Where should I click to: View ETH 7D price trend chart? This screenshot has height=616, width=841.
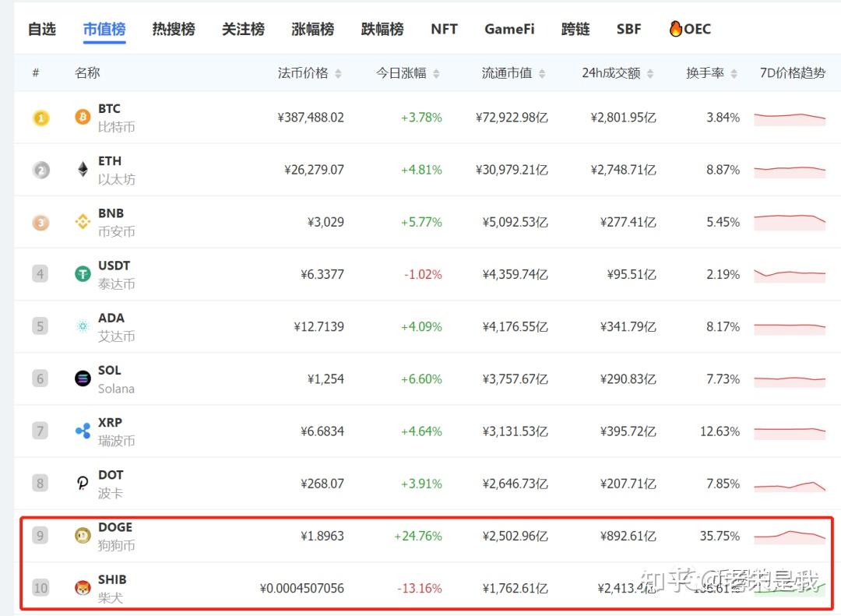pyautogui.click(x=790, y=171)
